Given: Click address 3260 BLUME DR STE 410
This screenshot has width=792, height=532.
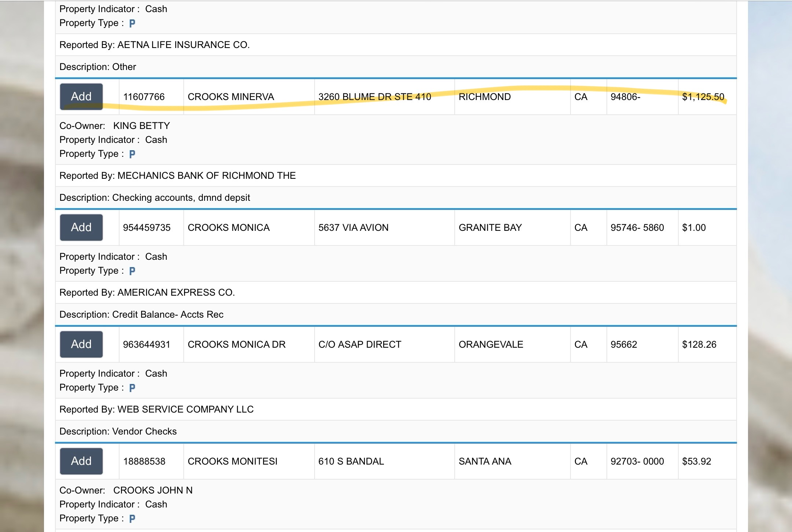Looking at the screenshot, I should click(x=375, y=97).
